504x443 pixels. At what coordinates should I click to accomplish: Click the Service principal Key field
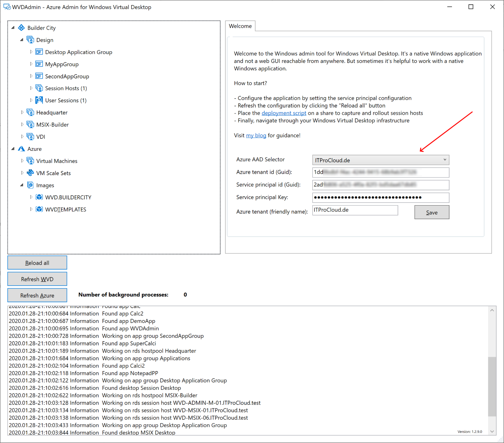pyautogui.click(x=381, y=197)
